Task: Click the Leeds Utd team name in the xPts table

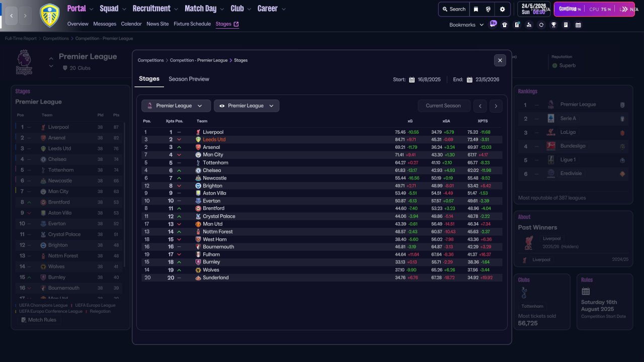Action: coord(214,140)
